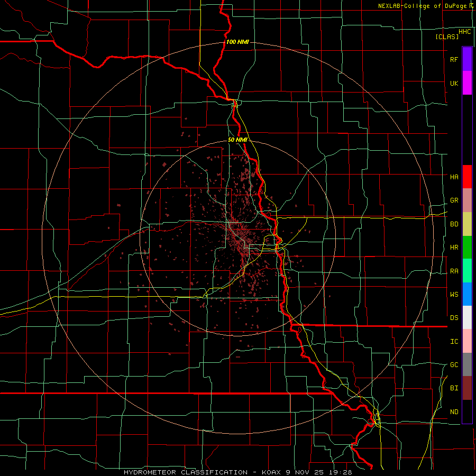Viewport: 476px width, 476px height.
Task: Click the GC legend label
Action: pos(454,364)
